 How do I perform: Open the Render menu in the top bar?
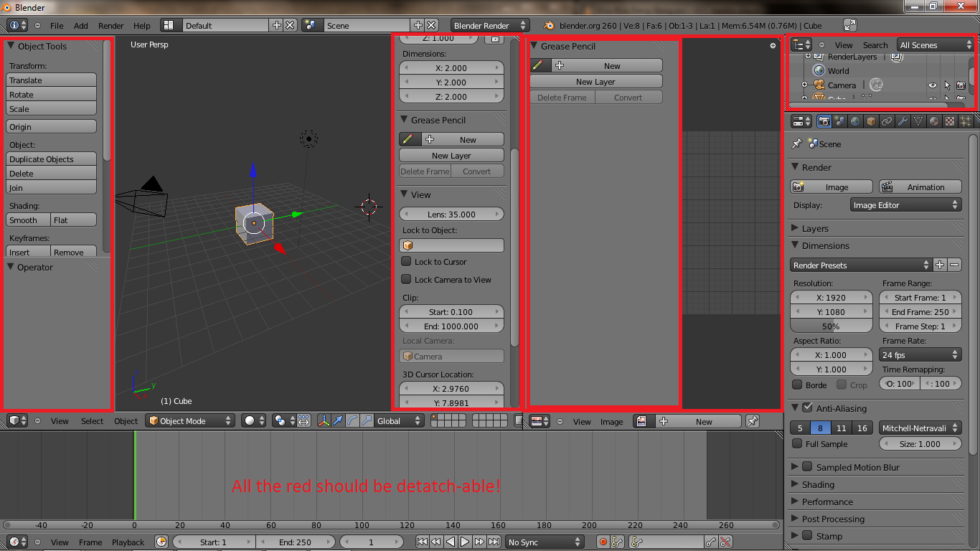click(x=110, y=25)
